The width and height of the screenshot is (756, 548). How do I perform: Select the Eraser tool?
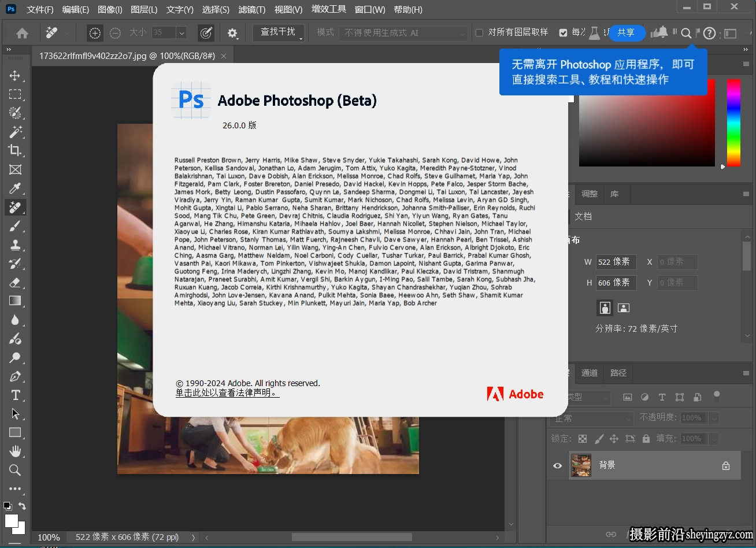coord(15,282)
